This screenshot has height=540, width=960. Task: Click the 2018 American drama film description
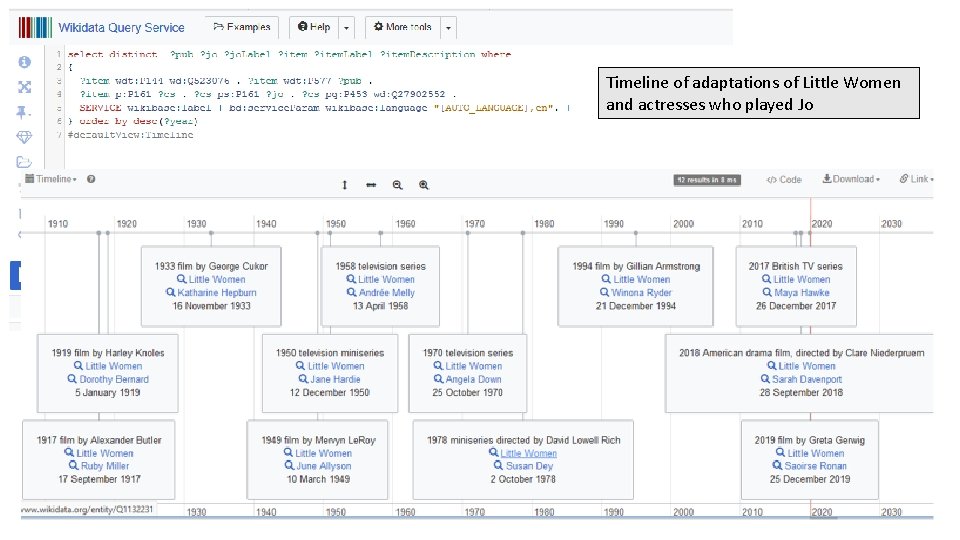coord(801,353)
